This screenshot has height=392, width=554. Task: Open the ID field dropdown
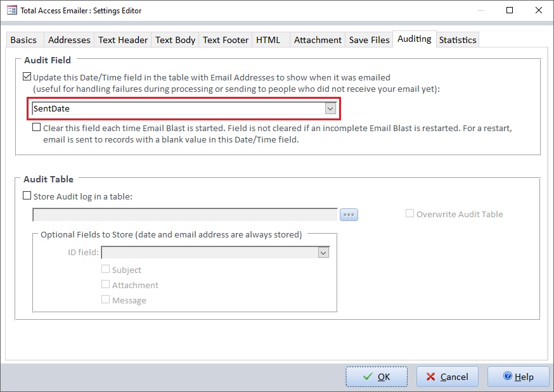(x=323, y=253)
